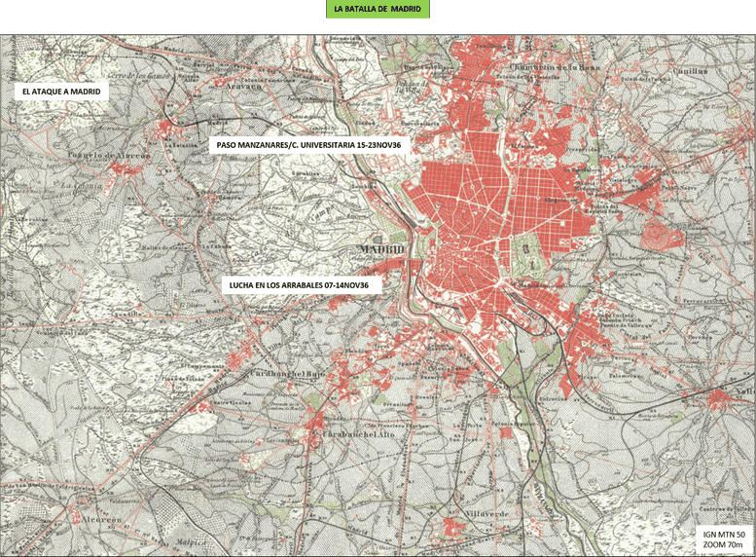Click the Canillas label on the map
Image resolution: width=756 pixels, height=557 pixels.
pyautogui.click(x=690, y=71)
